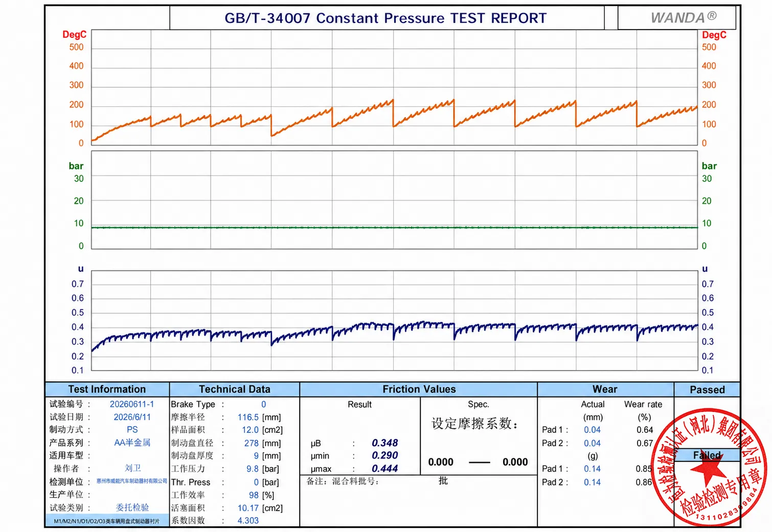Click the brake disc thickness value "9"
The width and height of the screenshot is (772, 532).
click(x=256, y=456)
